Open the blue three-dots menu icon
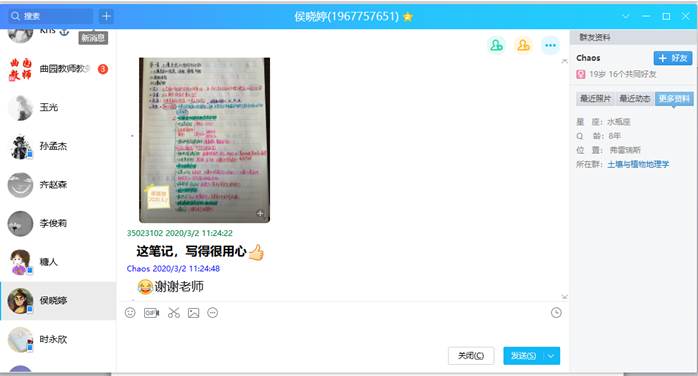The image size is (698, 376). click(x=551, y=45)
